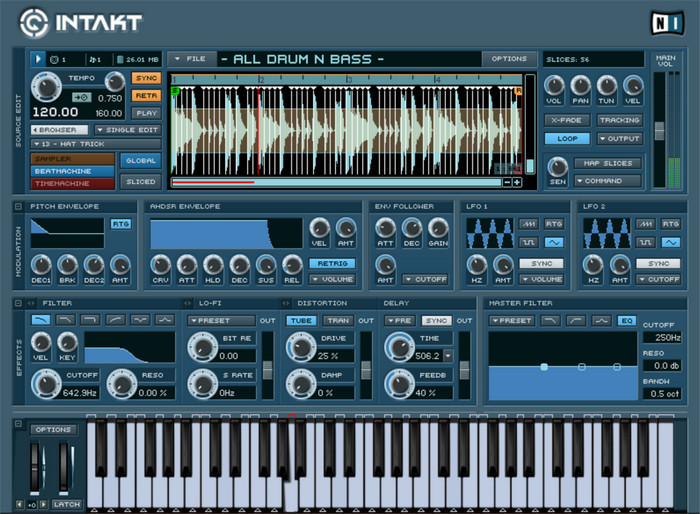The image size is (700, 514).
Task: Click waveform zoom out minus icon
Action: click(507, 182)
